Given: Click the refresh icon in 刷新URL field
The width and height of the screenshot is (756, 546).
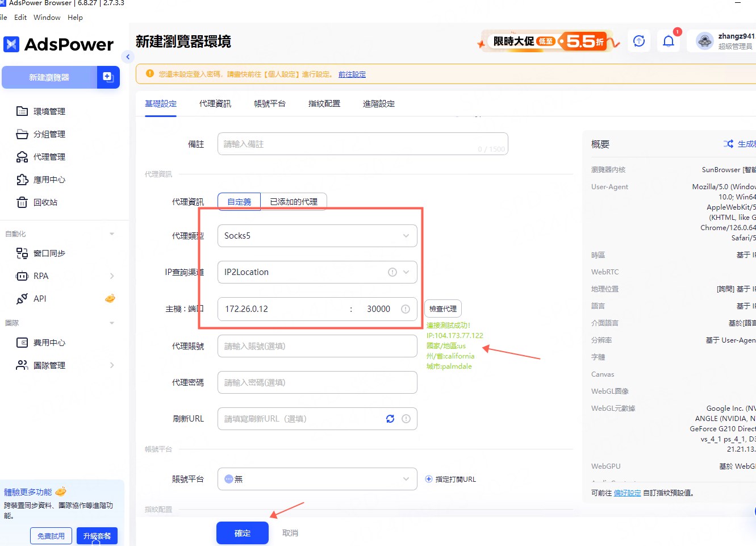Looking at the screenshot, I should coord(390,419).
